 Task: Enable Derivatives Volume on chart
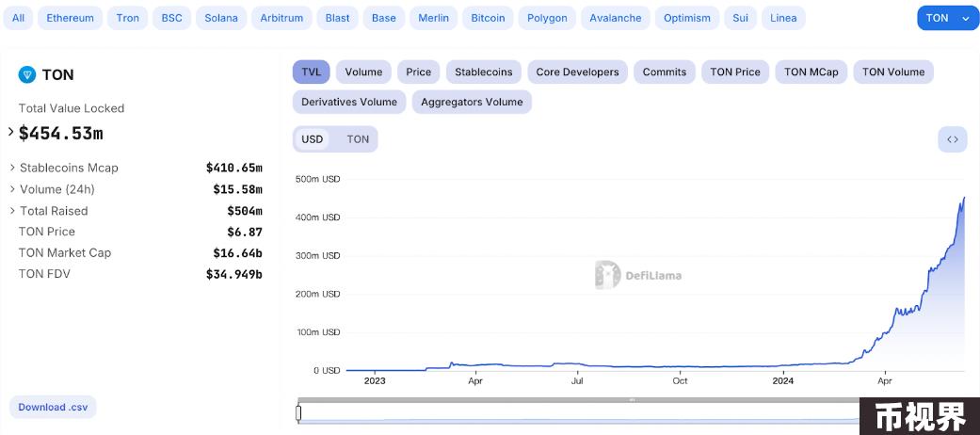tap(349, 102)
